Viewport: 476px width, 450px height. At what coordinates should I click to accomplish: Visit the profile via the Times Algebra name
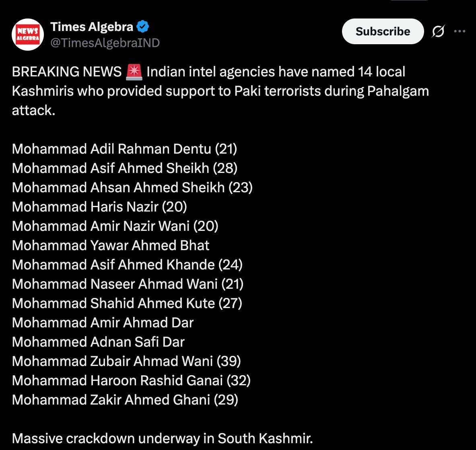click(x=91, y=27)
